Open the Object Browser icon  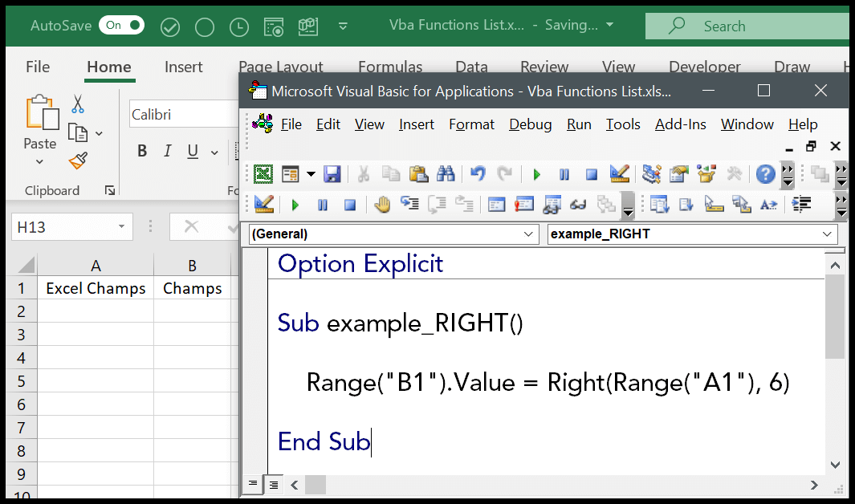(x=705, y=173)
